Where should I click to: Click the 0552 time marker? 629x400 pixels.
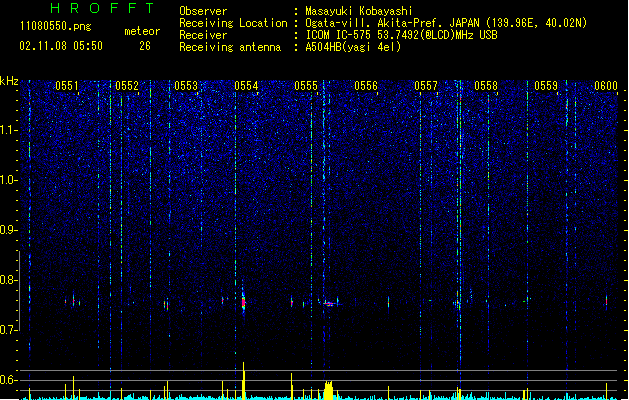coord(127,86)
